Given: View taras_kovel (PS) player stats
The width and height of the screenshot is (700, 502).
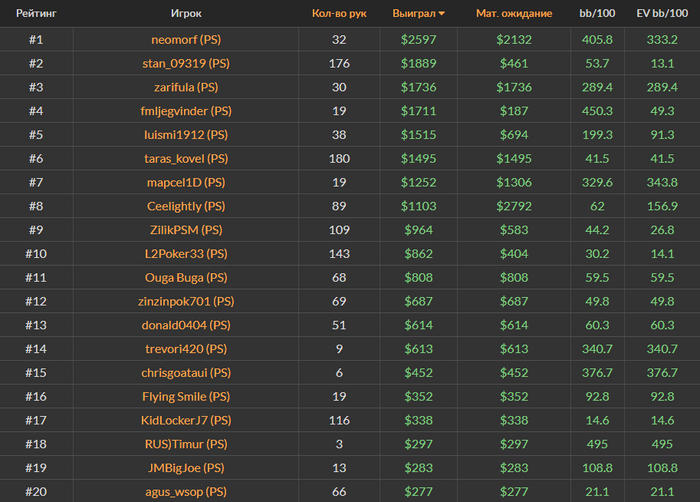Looking at the screenshot, I should [x=185, y=159].
